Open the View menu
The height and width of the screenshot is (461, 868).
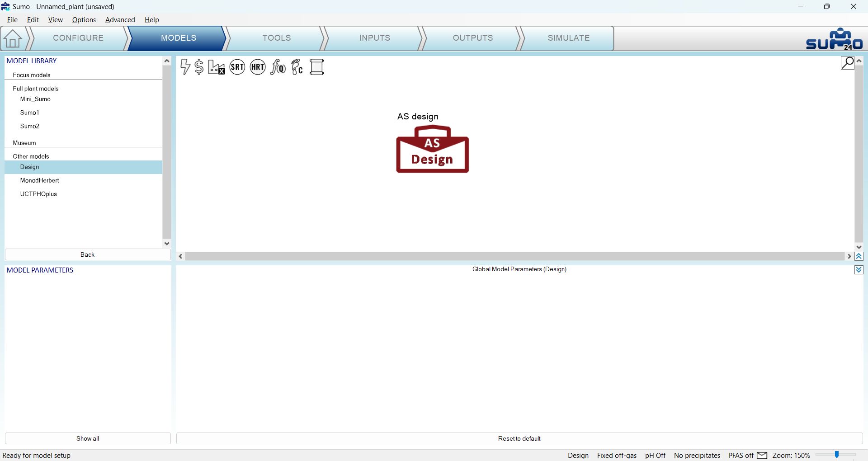click(x=56, y=20)
